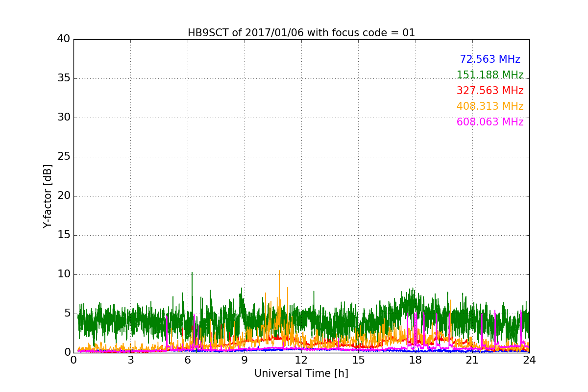The height and width of the screenshot is (392, 588).
Task: Click the y-axis tick label 15
Action: coord(64,235)
